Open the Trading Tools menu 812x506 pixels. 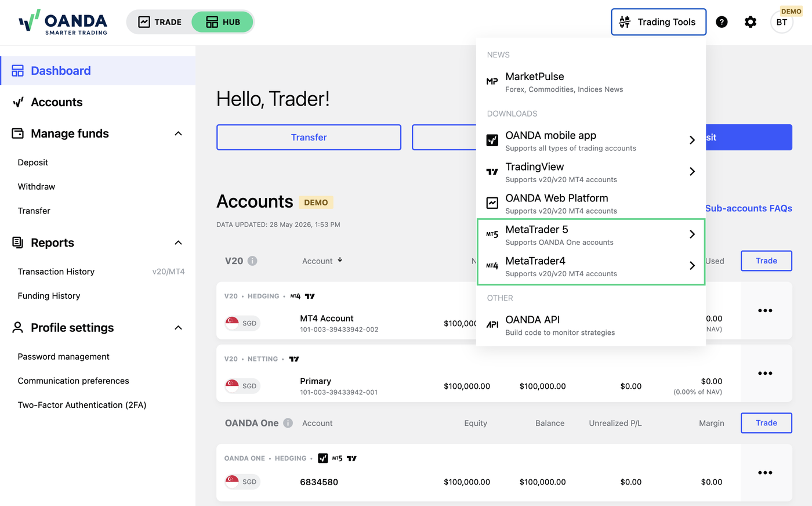click(658, 22)
